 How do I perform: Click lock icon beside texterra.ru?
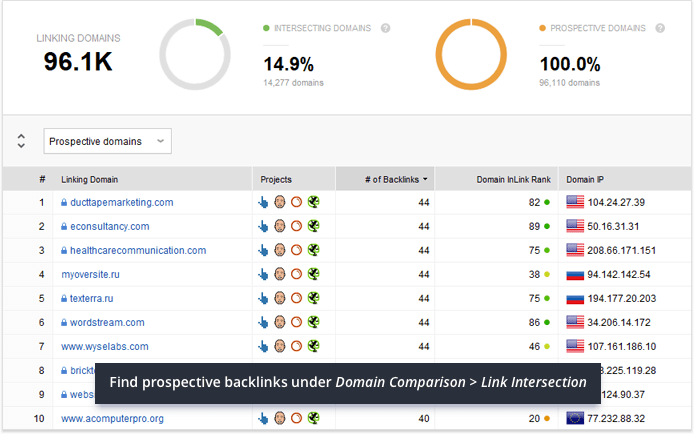click(64, 298)
